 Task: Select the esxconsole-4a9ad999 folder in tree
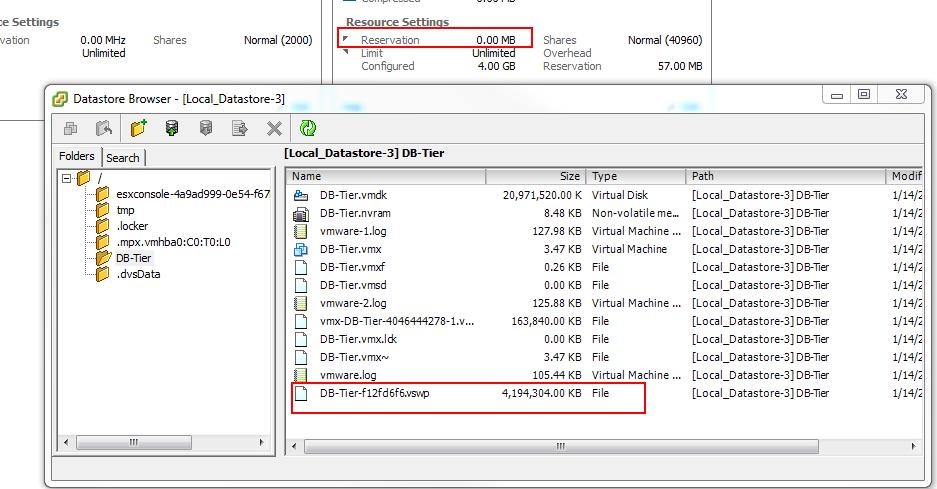193,194
